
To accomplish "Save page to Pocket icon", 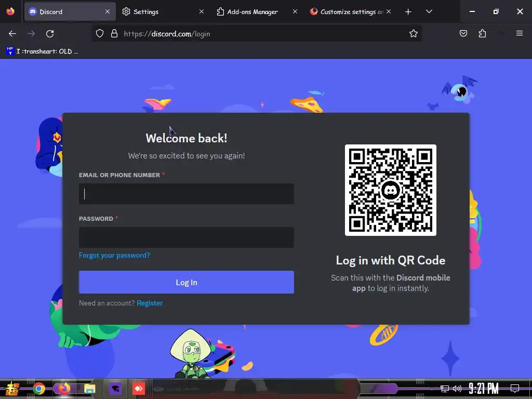I will pyautogui.click(x=463, y=34).
